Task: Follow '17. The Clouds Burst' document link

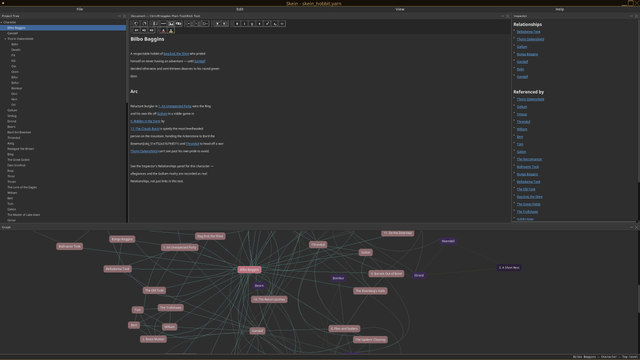Action: click(x=145, y=129)
